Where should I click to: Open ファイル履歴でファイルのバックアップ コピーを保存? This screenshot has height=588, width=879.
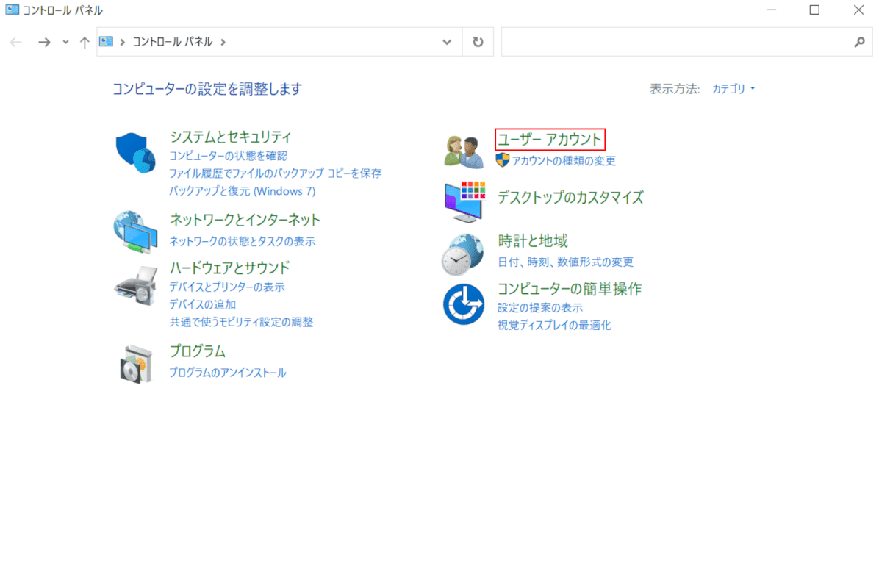276,173
